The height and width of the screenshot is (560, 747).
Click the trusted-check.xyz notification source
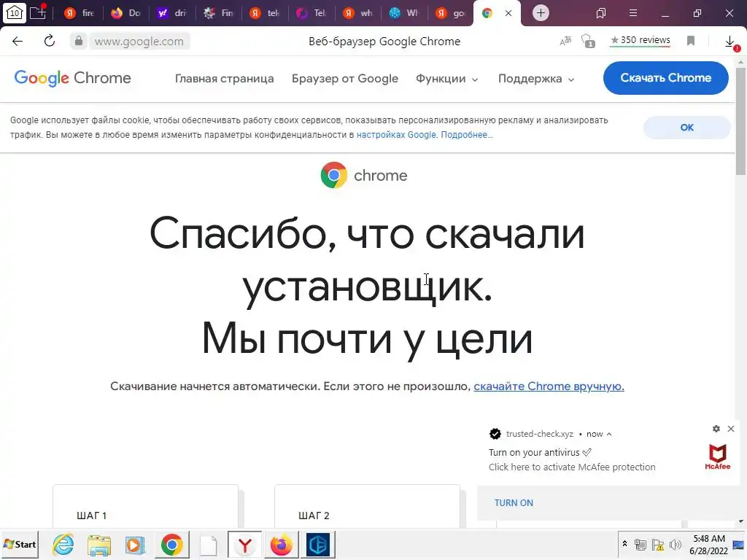click(539, 434)
